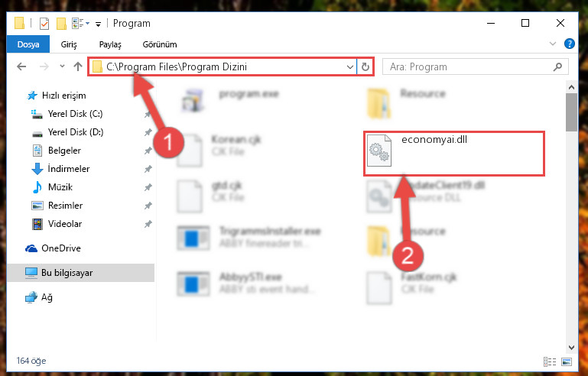This screenshot has height=376, width=588.
Task: Open the Help question mark icon
Action: (569, 44)
